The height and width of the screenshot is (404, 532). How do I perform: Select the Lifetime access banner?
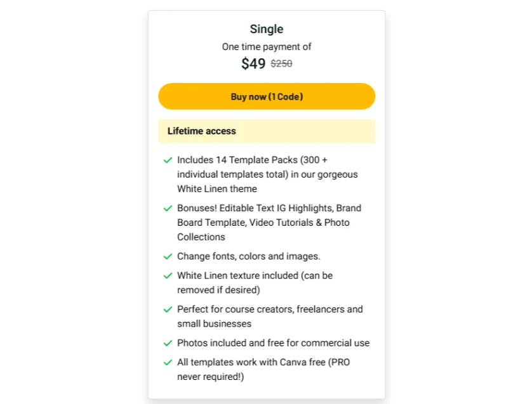(x=267, y=131)
